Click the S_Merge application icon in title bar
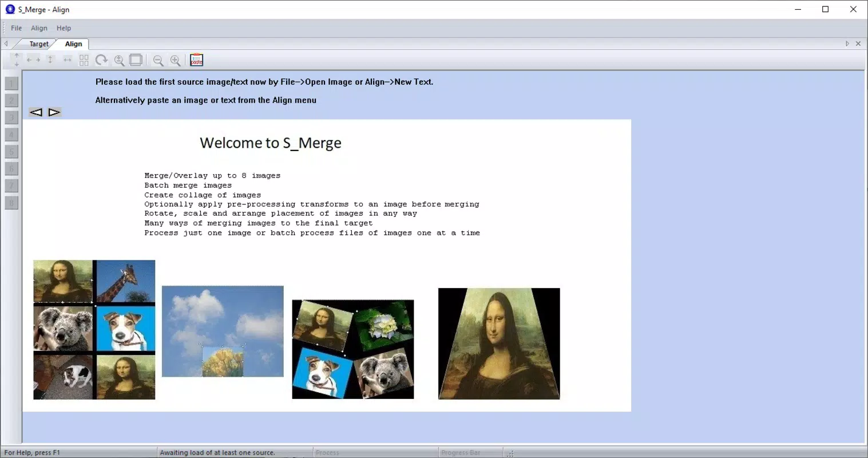868x458 pixels. 10,9
